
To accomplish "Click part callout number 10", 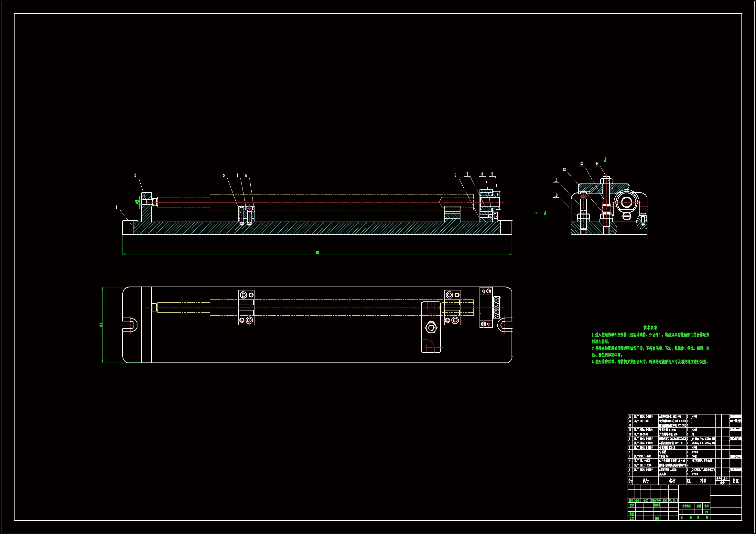I will 556,195.
